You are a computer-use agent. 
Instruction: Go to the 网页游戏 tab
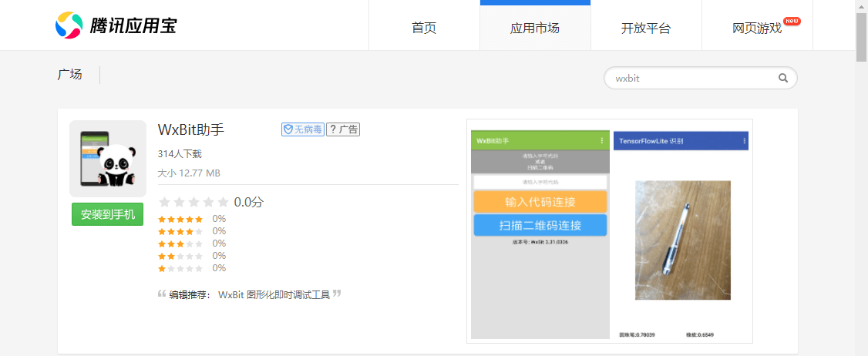pos(757,29)
